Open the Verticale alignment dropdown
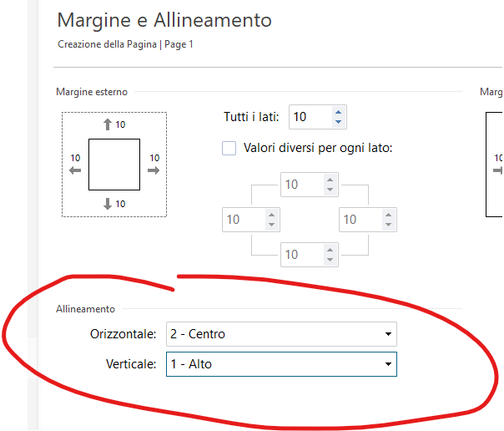Image resolution: width=504 pixels, height=431 pixels. [x=280, y=364]
